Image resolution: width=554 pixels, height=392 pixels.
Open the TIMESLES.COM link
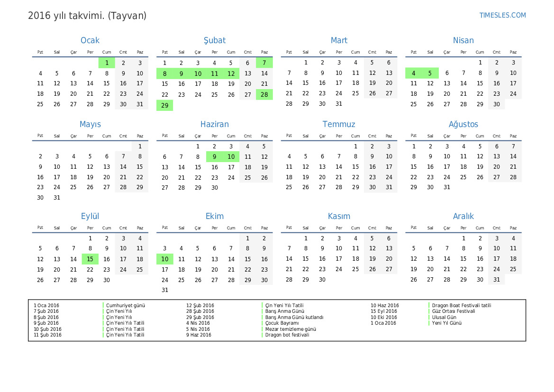502,15
